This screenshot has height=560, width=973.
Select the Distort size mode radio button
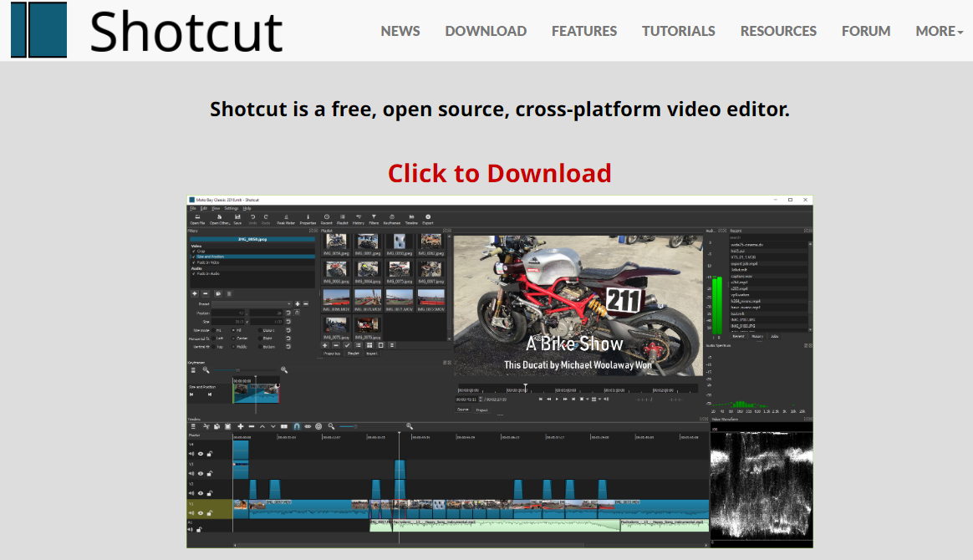pyautogui.click(x=260, y=330)
